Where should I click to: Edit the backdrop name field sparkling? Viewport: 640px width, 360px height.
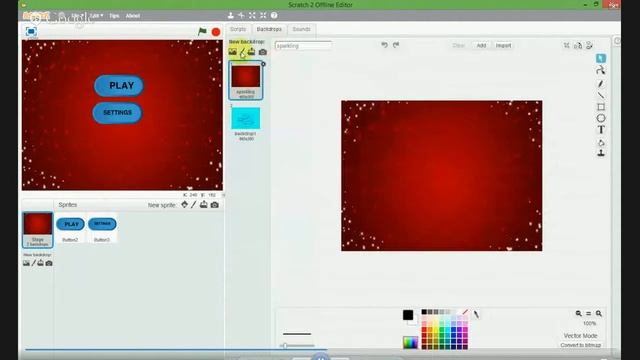[x=303, y=46]
